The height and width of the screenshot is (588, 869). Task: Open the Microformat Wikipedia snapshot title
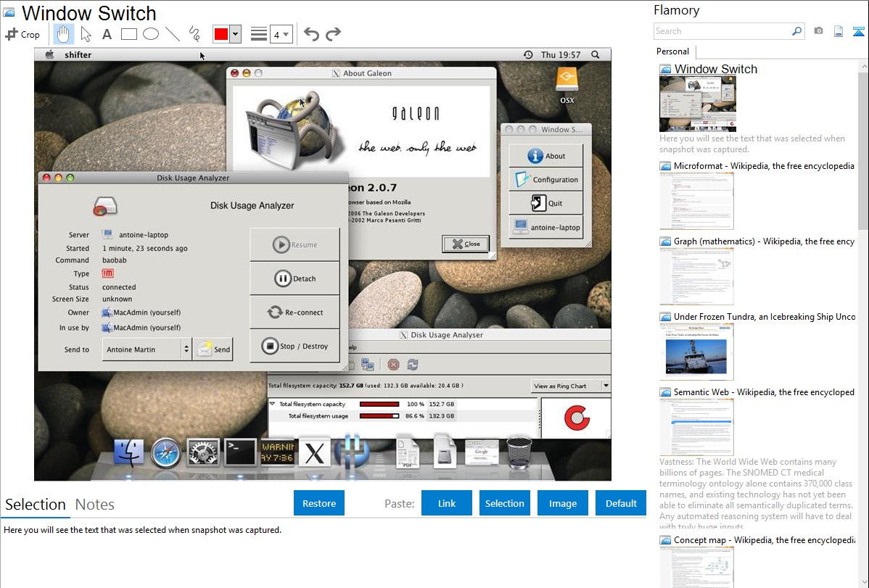[x=764, y=166]
